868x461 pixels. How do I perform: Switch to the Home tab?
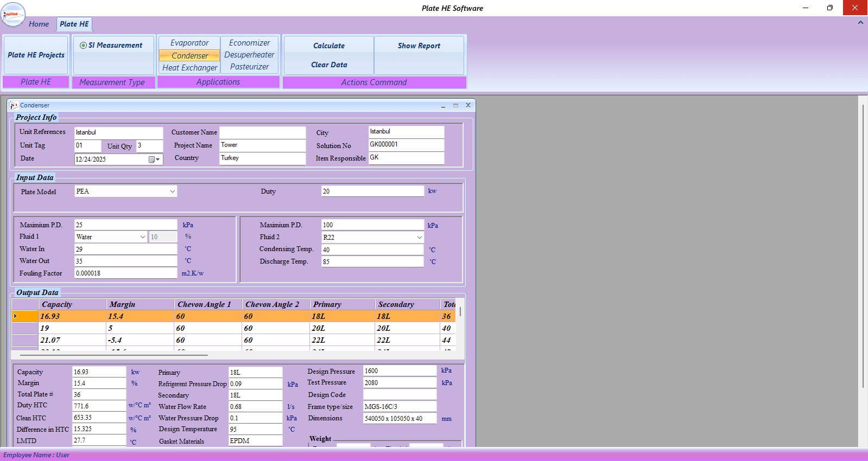pyautogui.click(x=39, y=24)
